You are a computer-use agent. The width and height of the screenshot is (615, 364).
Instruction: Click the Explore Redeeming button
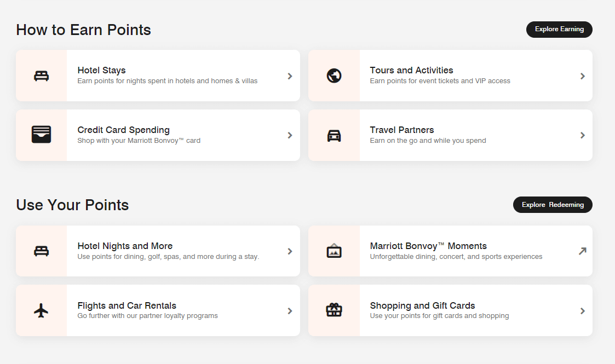tap(553, 205)
